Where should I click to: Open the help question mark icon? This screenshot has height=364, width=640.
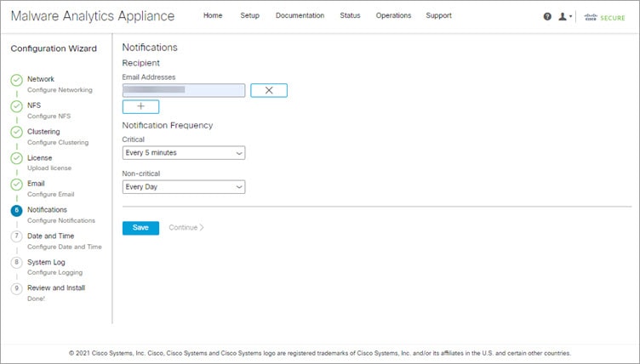tap(547, 16)
